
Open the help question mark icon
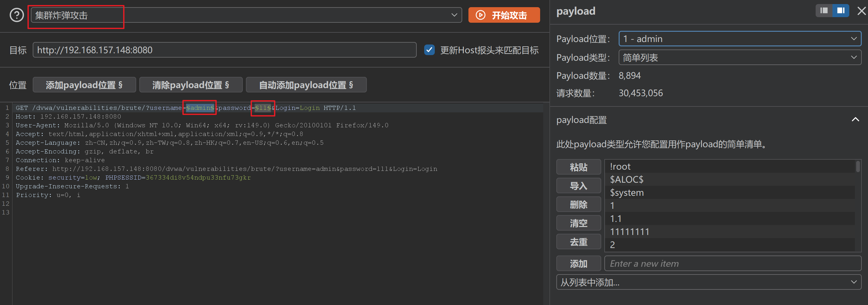[17, 15]
